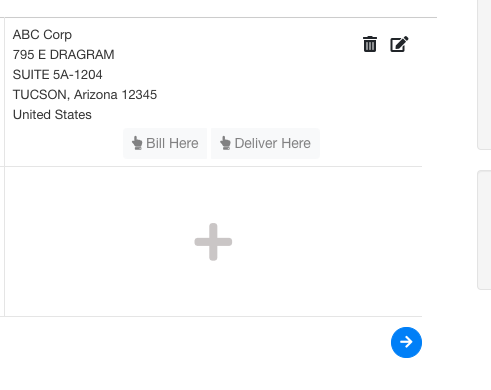Viewport: 491px width, 390px height.
Task: Click the word Arizona in the address
Action: tap(96, 95)
